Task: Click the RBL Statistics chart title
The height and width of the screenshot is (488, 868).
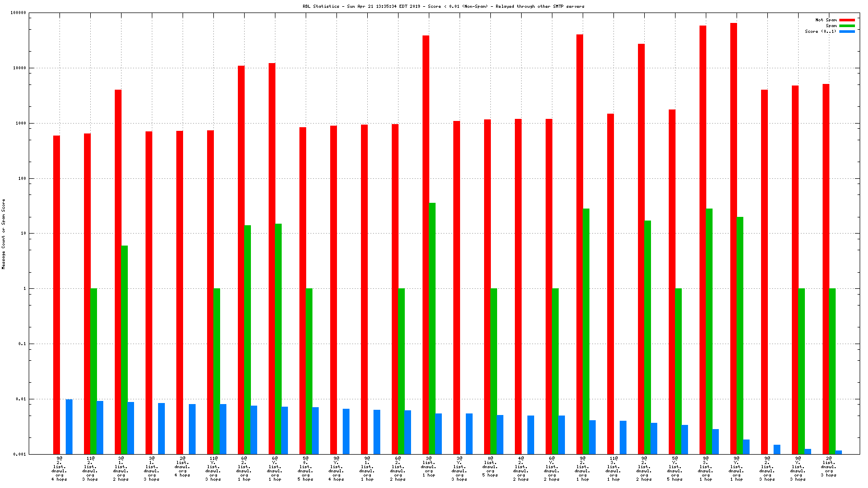Action: [443, 6]
